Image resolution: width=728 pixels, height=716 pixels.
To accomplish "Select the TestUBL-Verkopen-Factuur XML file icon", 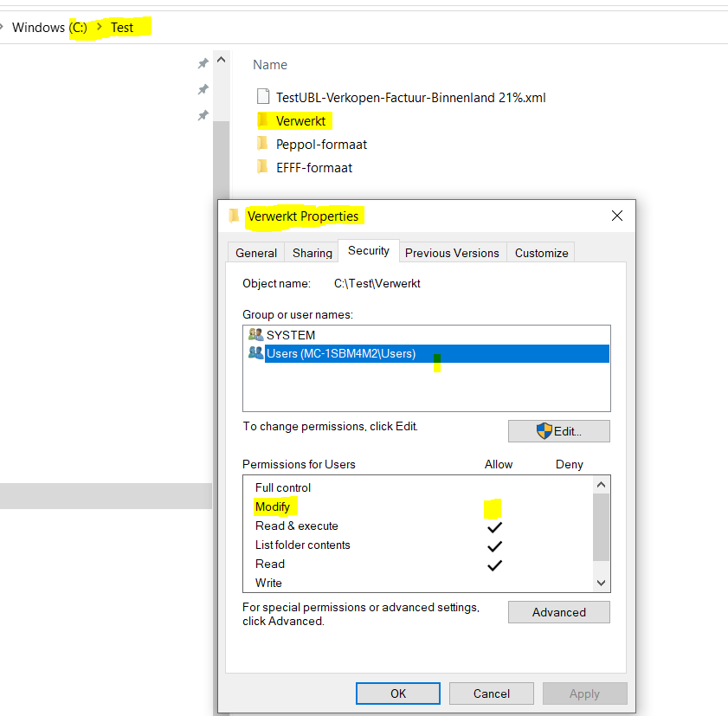I will pos(263,97).
